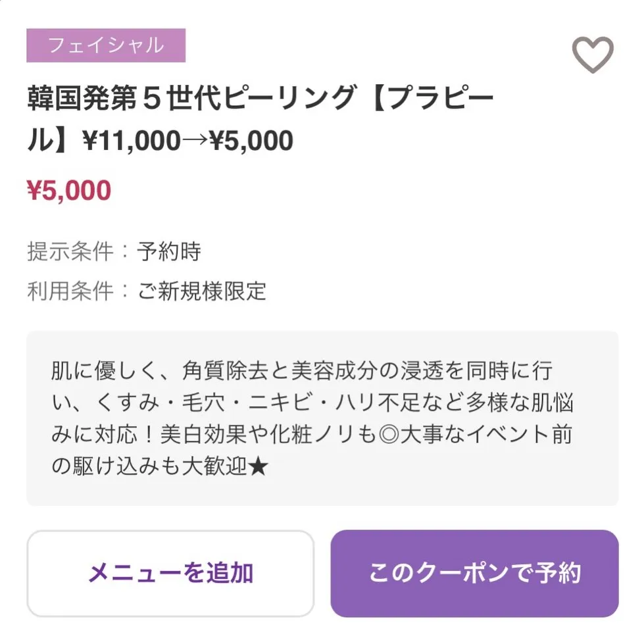Image resolution: width=644 pixels, height=644 pixels.
Task: Click the ¥11,000→¥5,000 discount text in title
Action: tap(187, 141)
